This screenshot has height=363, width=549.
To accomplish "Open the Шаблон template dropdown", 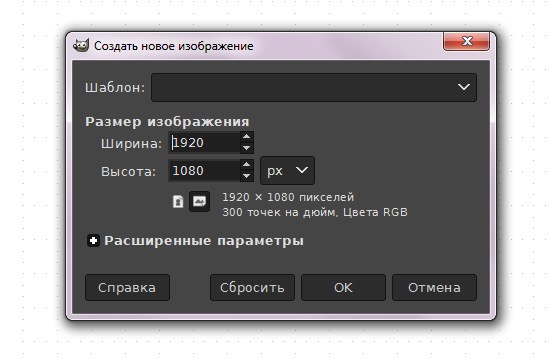I will coord(314,87).
